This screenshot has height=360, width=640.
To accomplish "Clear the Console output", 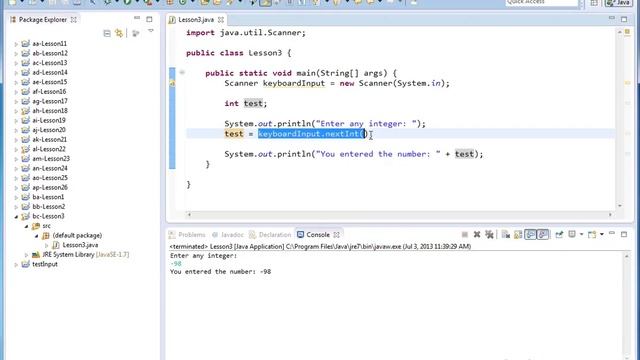I will (506, 235).
